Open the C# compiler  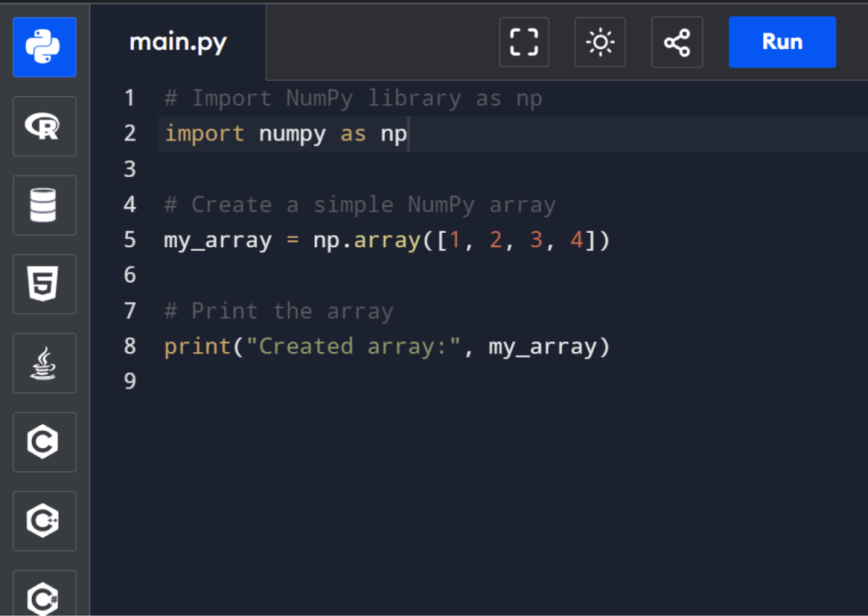44,596
